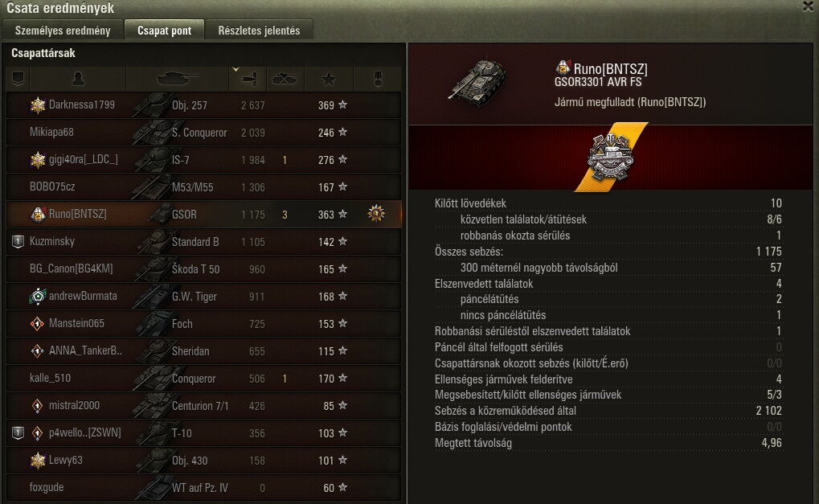Click the sort arrow above damage column
819x504 pixels.
click(235, 69)
